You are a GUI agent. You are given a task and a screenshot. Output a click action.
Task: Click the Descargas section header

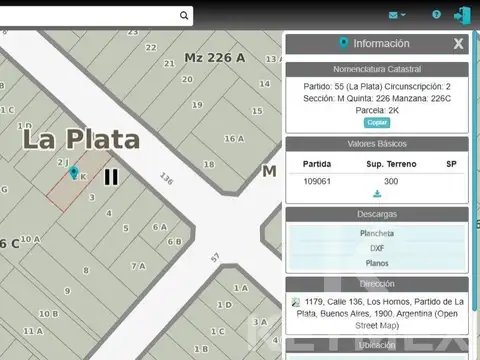point(377,214)
